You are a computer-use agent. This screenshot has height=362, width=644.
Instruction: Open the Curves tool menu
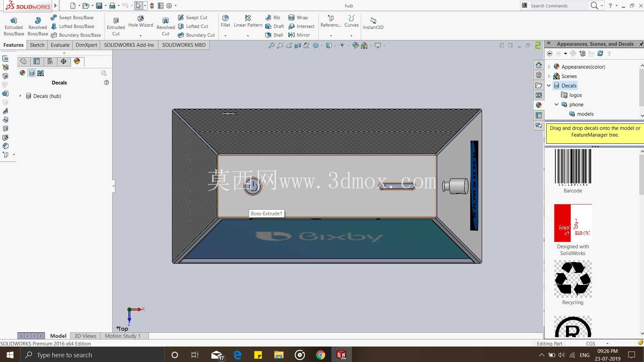pos(352,22)
